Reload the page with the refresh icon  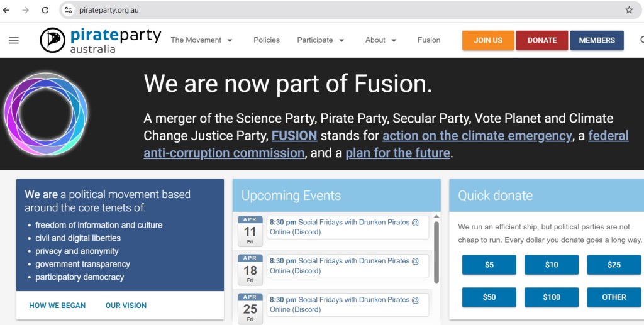(x=45, y=10)
